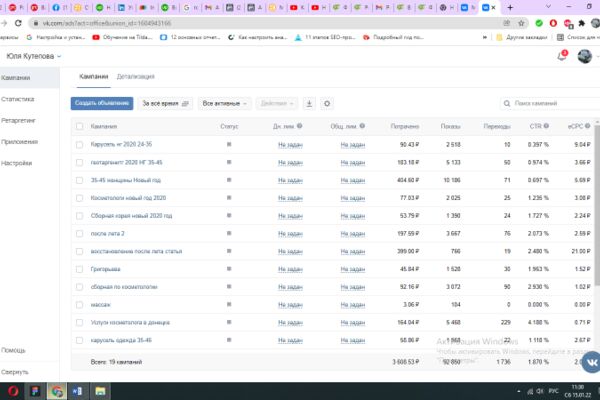
Task: Check the карусель одежда 35-45 row
Action: point(79,340)
